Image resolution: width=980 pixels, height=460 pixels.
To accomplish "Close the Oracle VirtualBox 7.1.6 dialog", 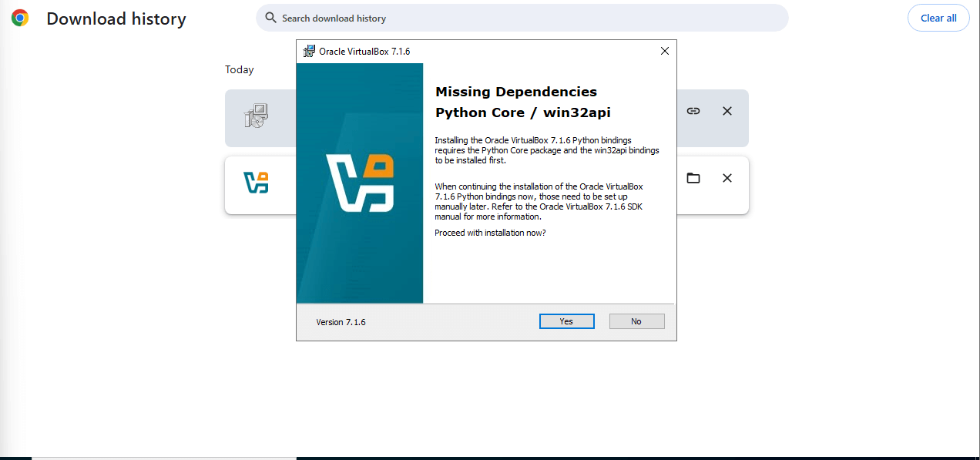I will (x=665, y=51).
